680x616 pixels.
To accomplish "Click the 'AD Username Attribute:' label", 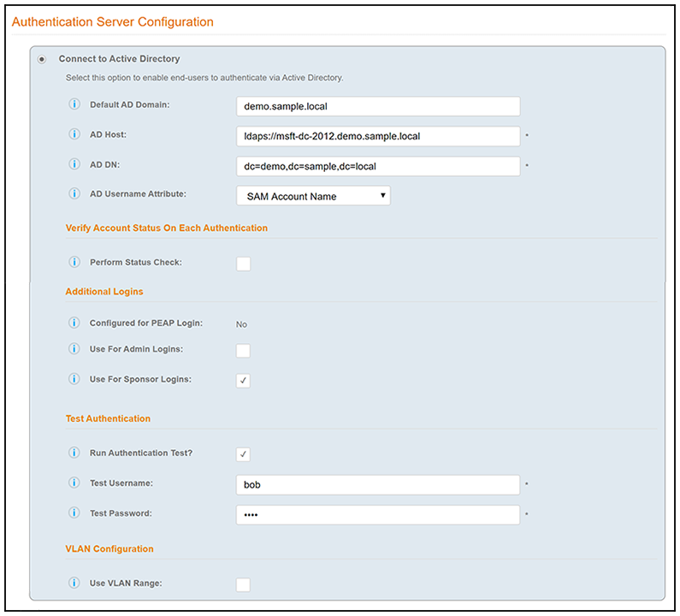I will click(x=138, y=194).
